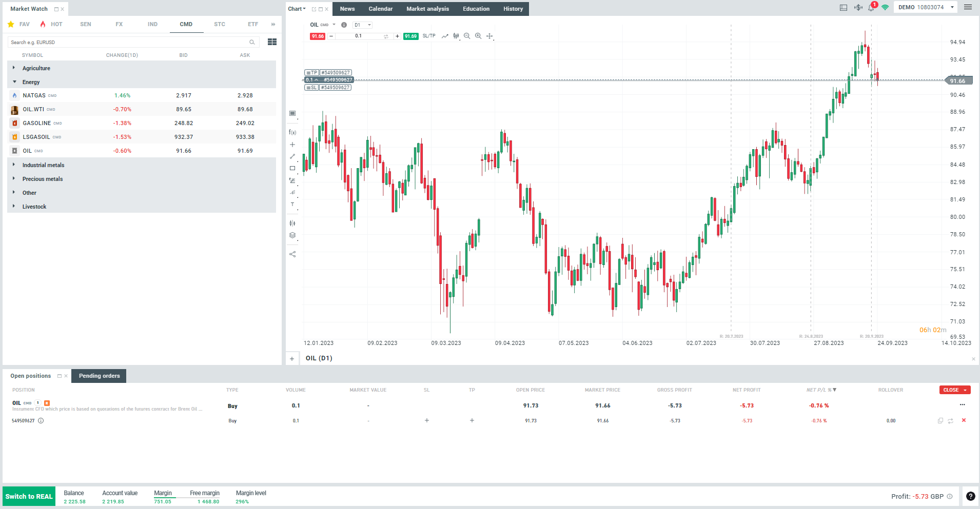The height and width of the screenshot is (509, 980).
Task: Click the market watch search field
Action: click(x=128, y=42)
